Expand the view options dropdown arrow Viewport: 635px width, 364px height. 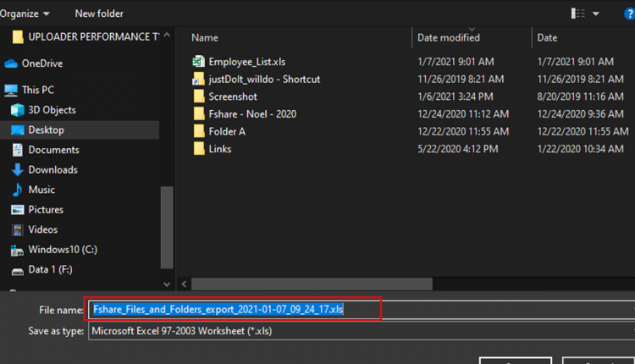pos(596,14)
